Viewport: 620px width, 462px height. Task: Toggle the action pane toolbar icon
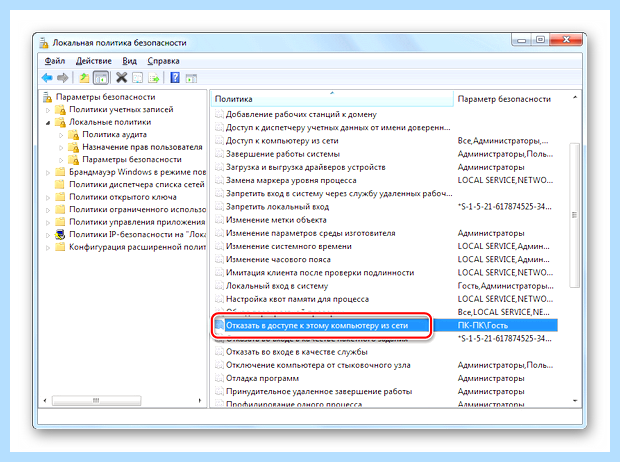click(x=191, y=78)
